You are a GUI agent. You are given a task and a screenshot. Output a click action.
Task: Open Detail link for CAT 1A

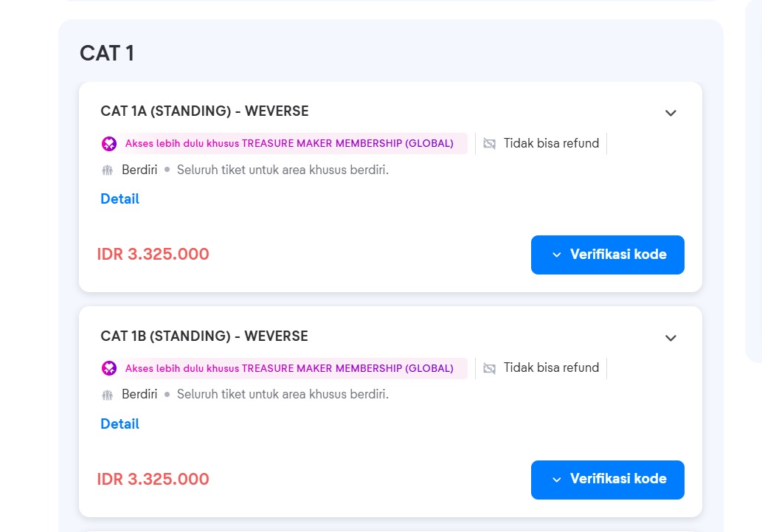pyautogui.click(x=120, y=199)
